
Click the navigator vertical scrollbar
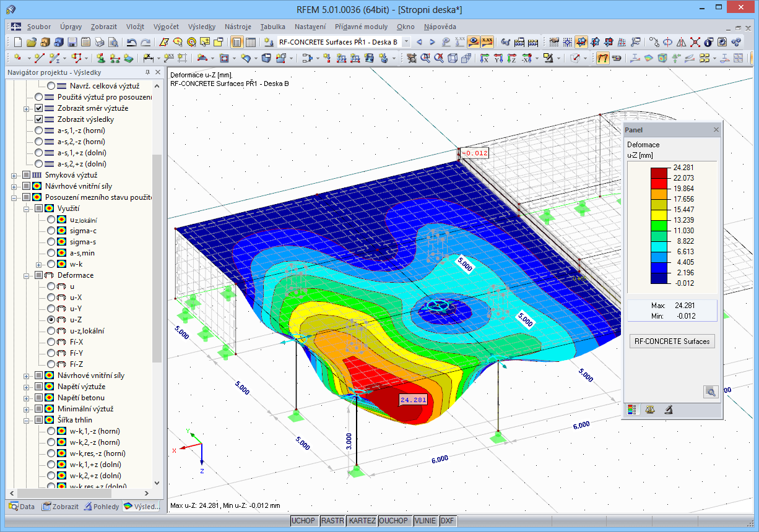click(x=157, y=258)
